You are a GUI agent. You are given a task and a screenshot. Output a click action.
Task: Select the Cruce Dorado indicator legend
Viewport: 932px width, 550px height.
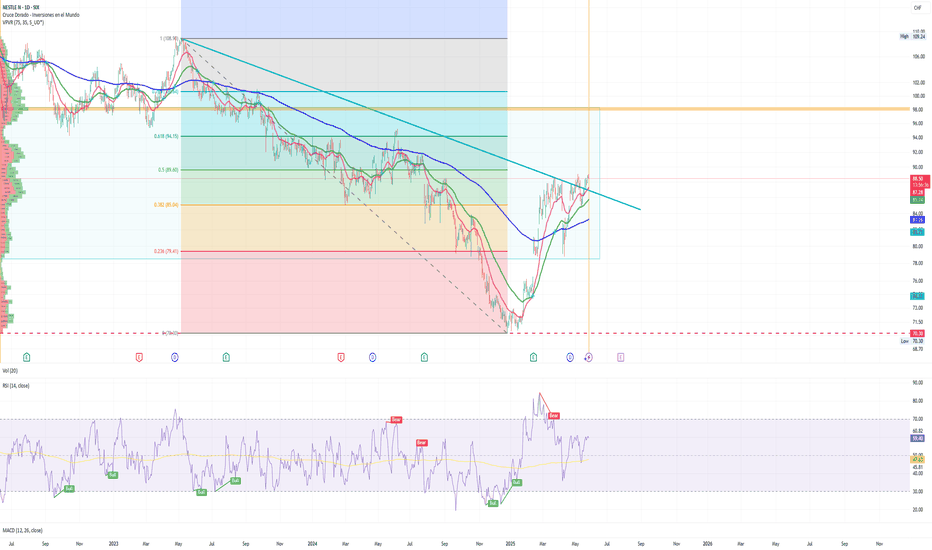(41, 15)
